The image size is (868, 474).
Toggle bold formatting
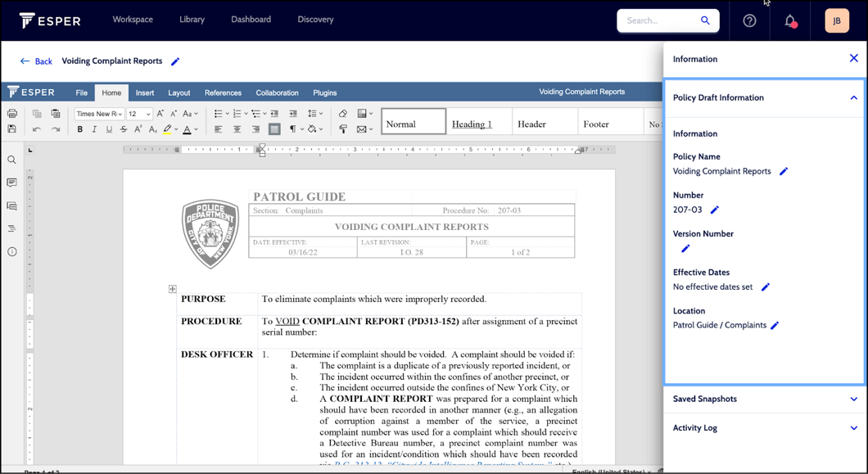tap(80, 129)
